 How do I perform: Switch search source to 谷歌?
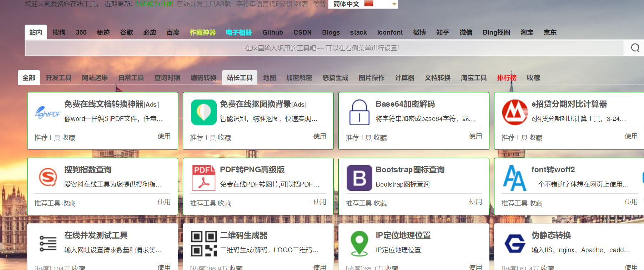coord(126,32)
